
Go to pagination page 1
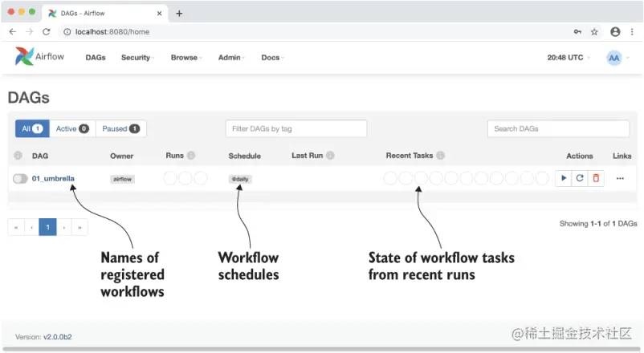point(47,227)
